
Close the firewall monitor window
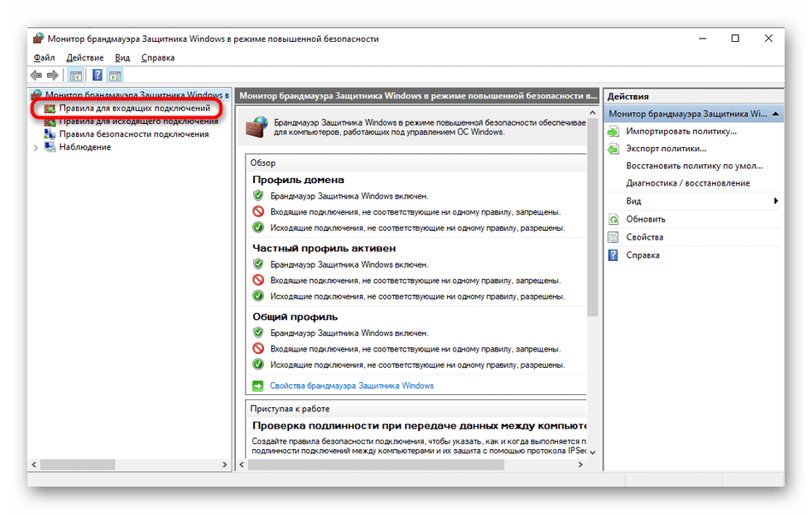pos(768,38)
